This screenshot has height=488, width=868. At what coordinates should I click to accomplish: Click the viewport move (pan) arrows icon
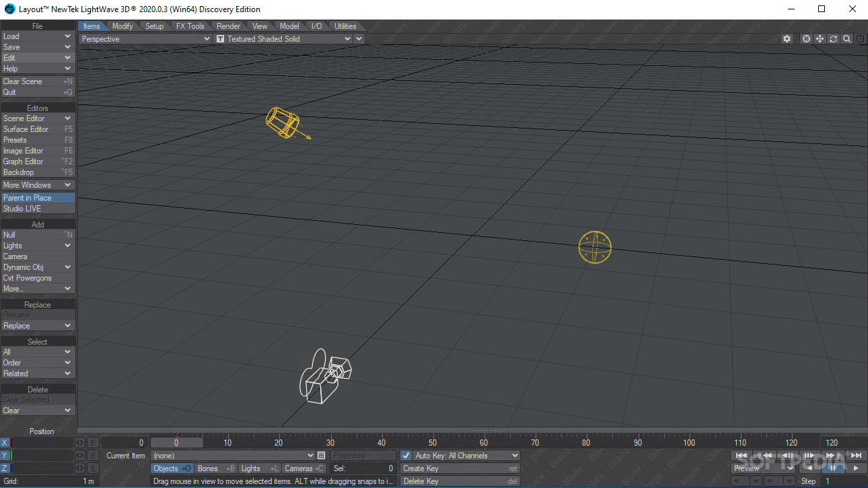pyautogui.click(x=820, y=39)
